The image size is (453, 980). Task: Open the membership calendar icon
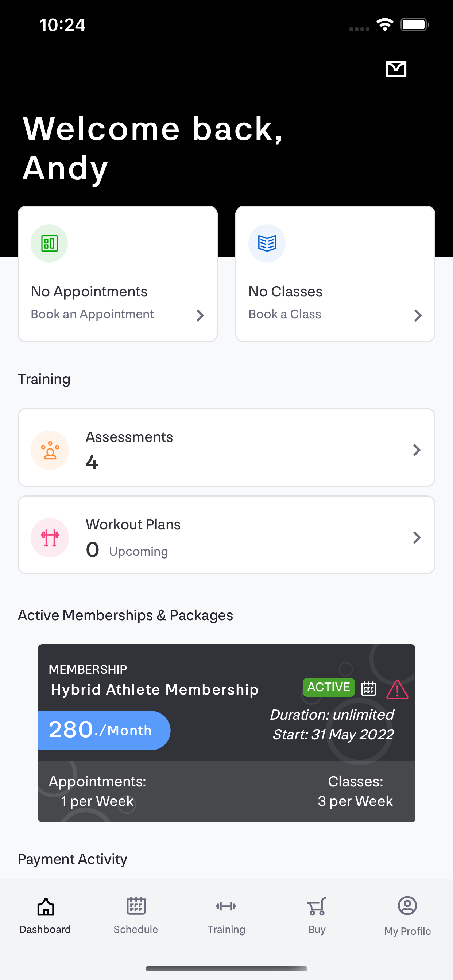(x=368, y=689)
